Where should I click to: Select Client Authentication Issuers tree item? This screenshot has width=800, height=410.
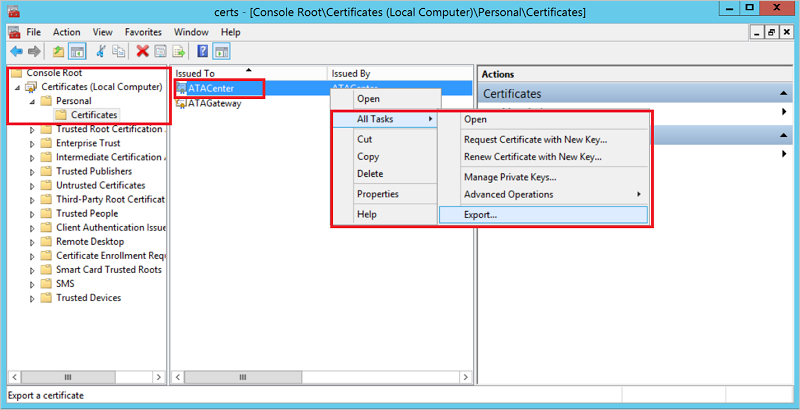tap(111, 228)
